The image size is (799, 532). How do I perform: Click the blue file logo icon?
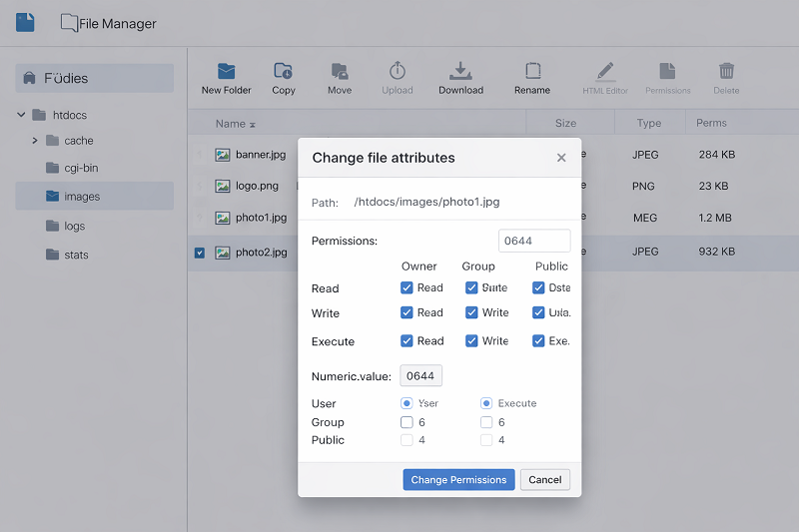coord(25,22)
